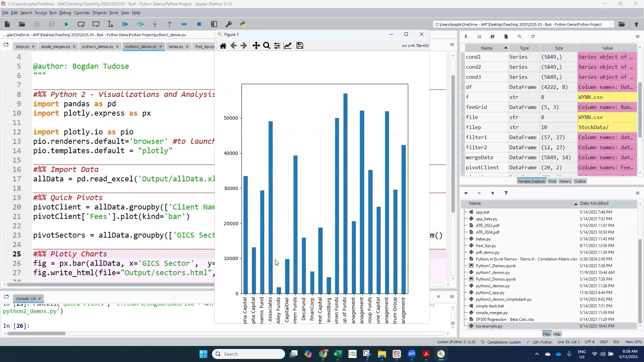Toggle the file filter in Files pane
This screenshot has height=362, width=644.
[x=506, y=193]
